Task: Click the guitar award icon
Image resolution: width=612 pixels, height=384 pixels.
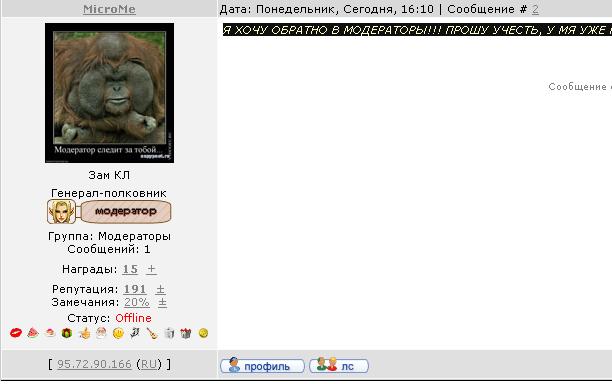Action: point(152,333)
